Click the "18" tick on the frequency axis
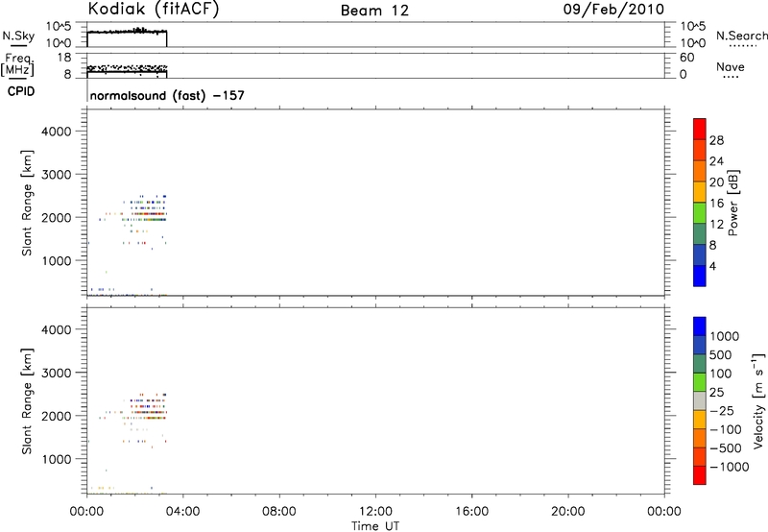This screenshot has height=532, width=768. point(63,58)
